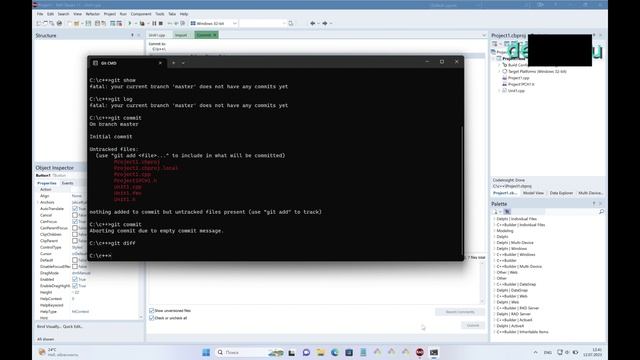Close the CMD terminal tab
Screen dimensions: 640x360
click(160, 63)
